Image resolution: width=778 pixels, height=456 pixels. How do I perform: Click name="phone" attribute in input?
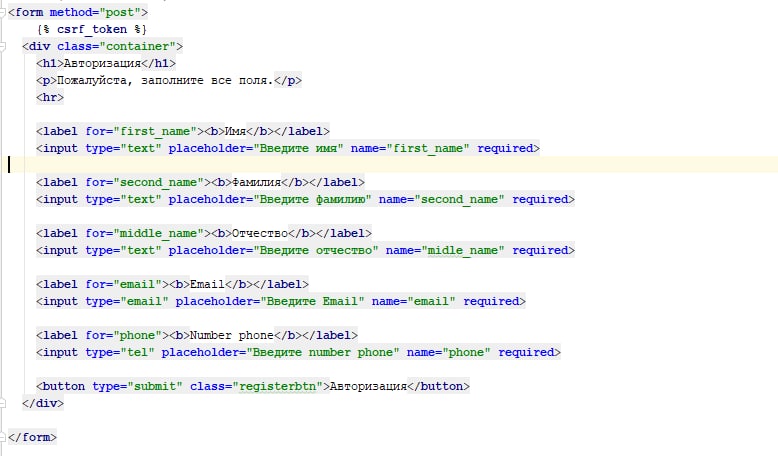click(449, 352)
